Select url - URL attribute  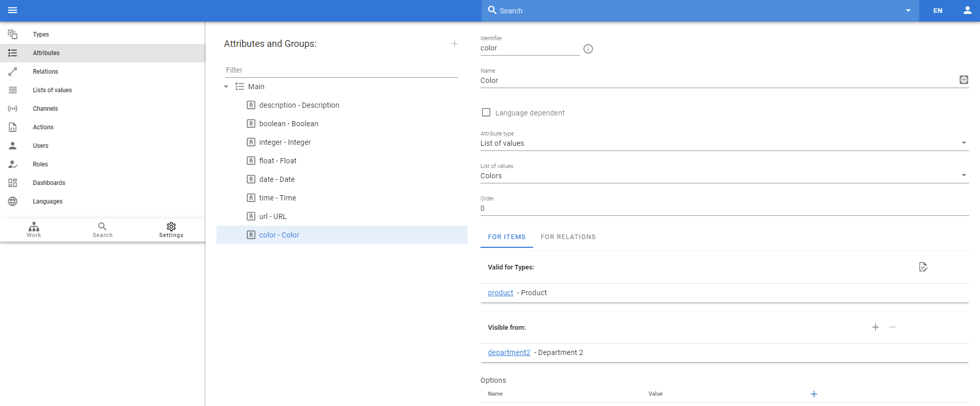tap(342, 216)
